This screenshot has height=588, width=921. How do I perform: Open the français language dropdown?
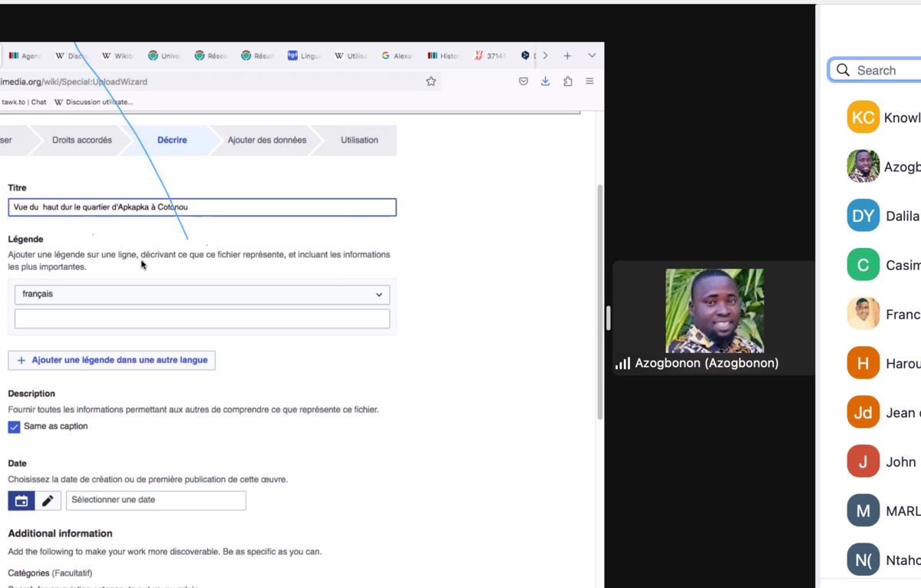point(202,295)
